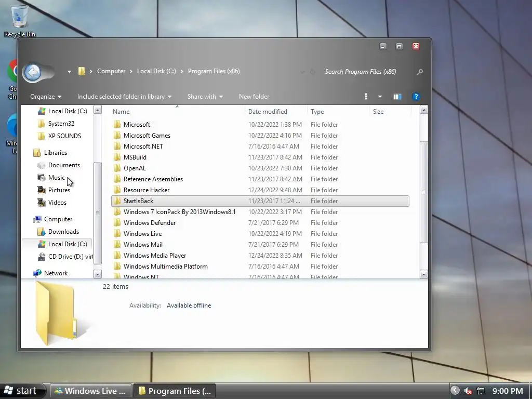Open the view options dropdown arrow
Viewport: 532px width, 399px height.
point(380,97)
